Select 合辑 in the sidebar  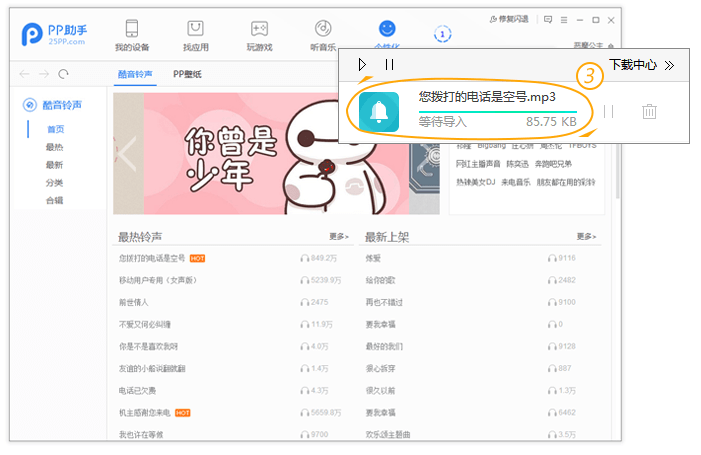pos(55,200)
